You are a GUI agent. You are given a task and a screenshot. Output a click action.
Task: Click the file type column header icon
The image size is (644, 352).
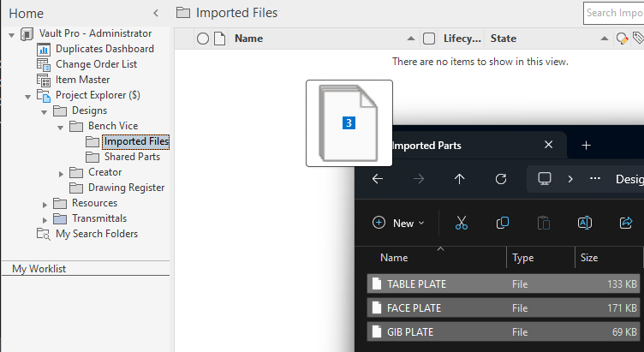(220, 39)
